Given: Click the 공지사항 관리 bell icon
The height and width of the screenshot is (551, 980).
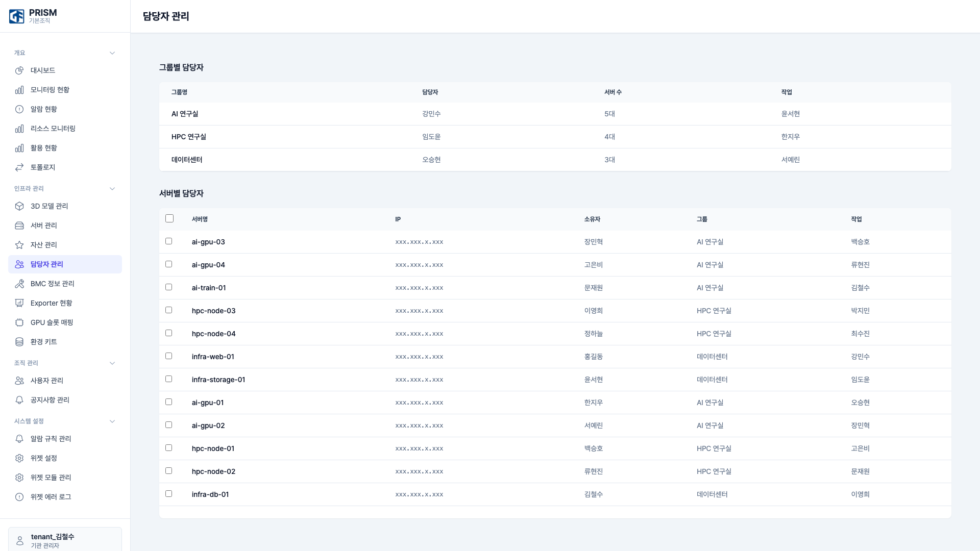Looking at the screenshot, I should pyautogui.click(x=19, y=400).
